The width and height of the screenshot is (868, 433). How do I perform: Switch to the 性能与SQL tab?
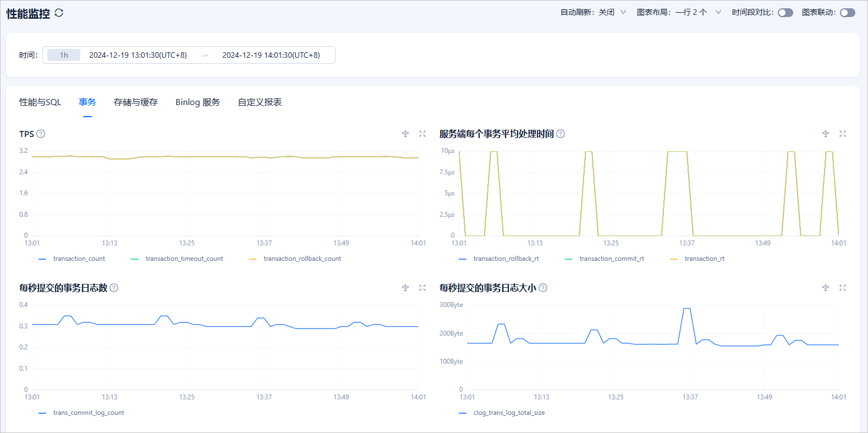pos(40,102)
